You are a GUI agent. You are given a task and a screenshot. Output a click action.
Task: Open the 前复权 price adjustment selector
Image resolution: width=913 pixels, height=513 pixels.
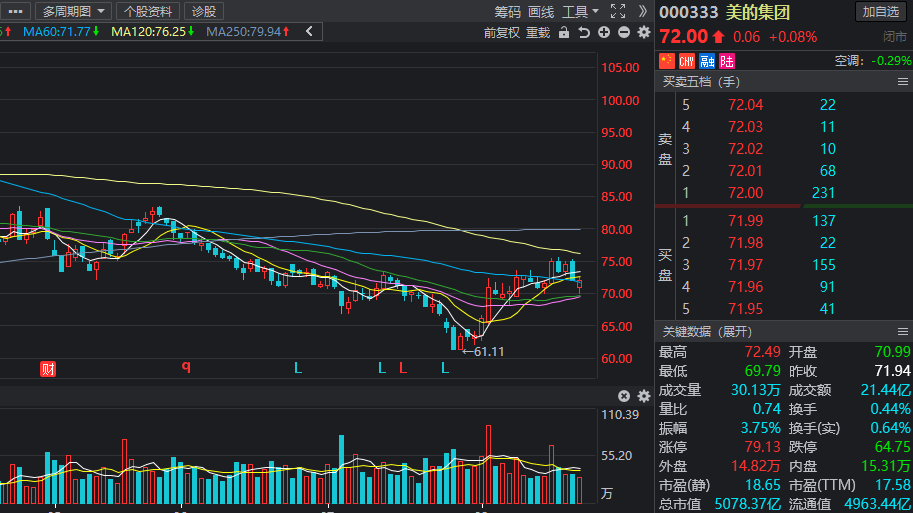coord(501,32)
